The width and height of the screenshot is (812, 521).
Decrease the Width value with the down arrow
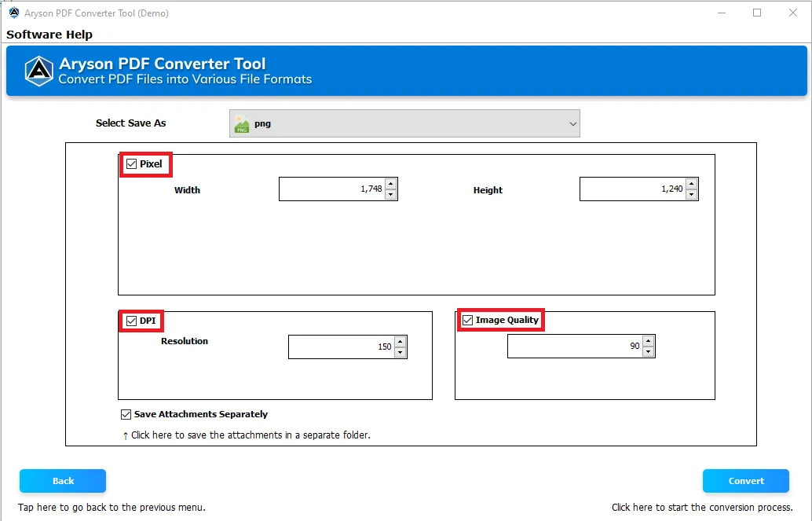[391, 194]
